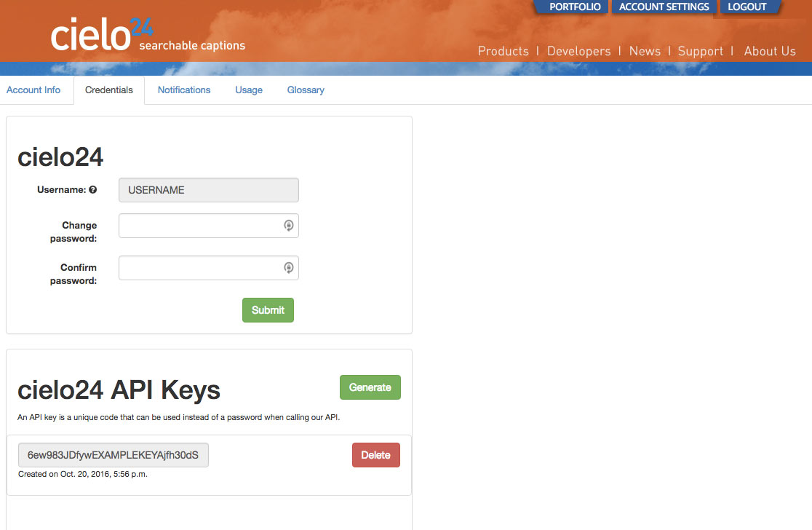This screenshot has height=530, width=812.
Task: Switch to the Notifications tab
Action: pos(184,90)
